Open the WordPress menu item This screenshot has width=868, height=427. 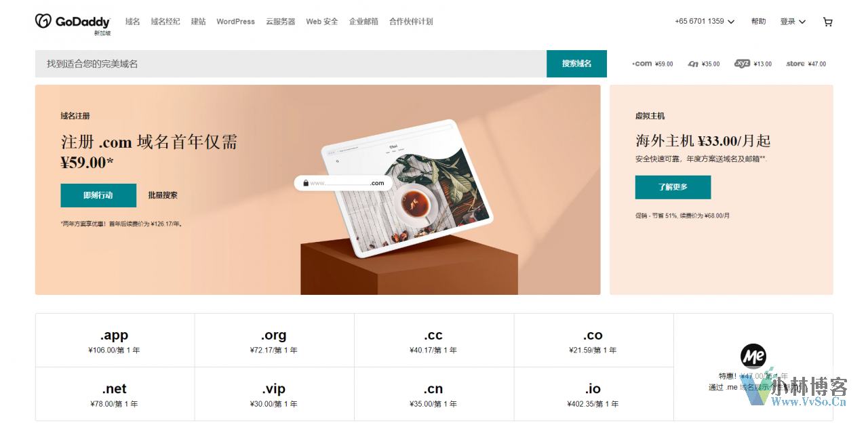tap(235, 22)
